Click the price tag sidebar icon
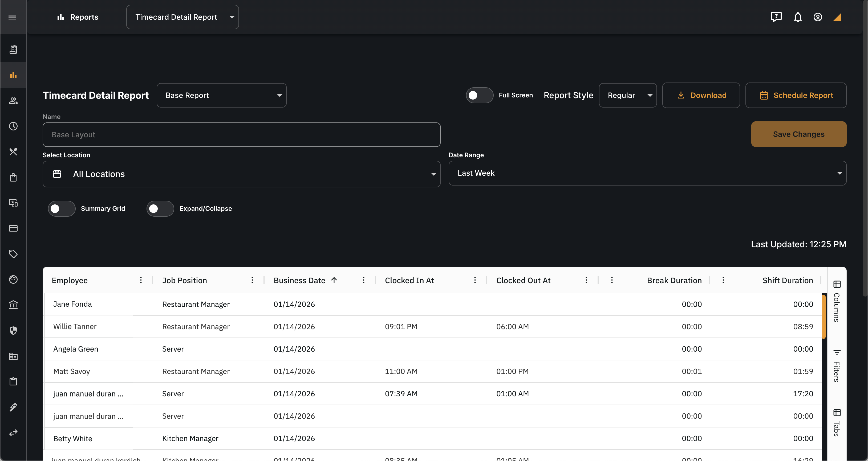The image size is (868, 461). [x=13, y=254]
